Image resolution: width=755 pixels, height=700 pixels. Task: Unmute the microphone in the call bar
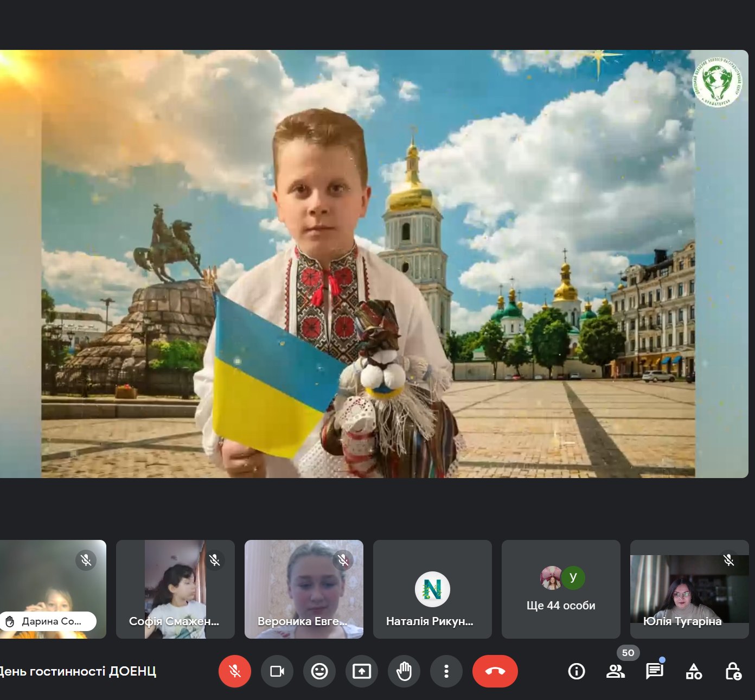[234, 671]
